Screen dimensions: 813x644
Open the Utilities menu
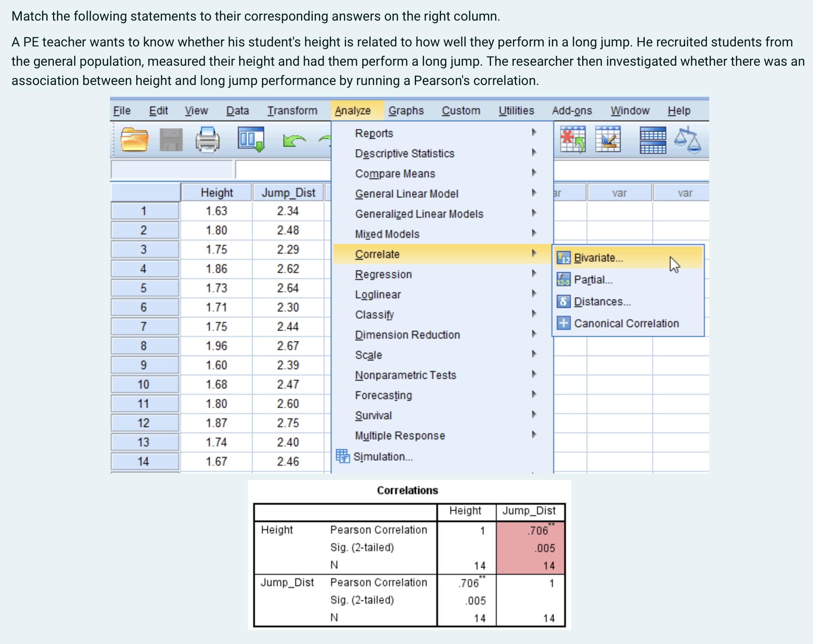tap(516, 110)
